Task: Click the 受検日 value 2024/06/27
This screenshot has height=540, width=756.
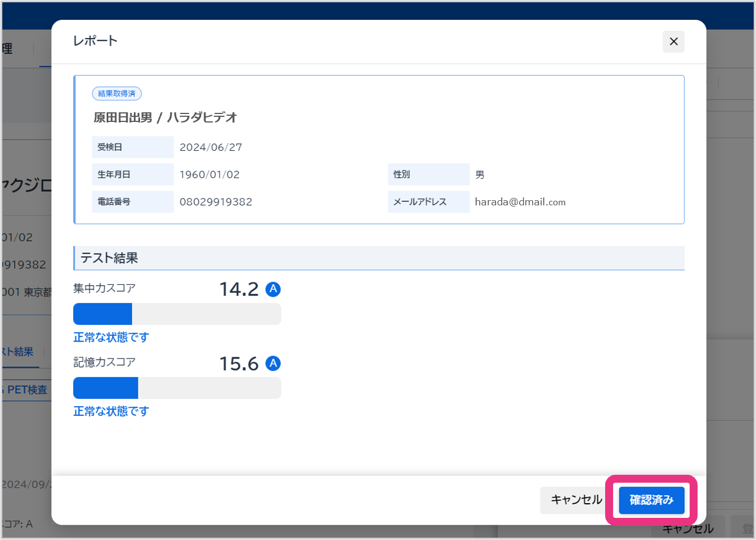Action: click(x=211, y=147)
